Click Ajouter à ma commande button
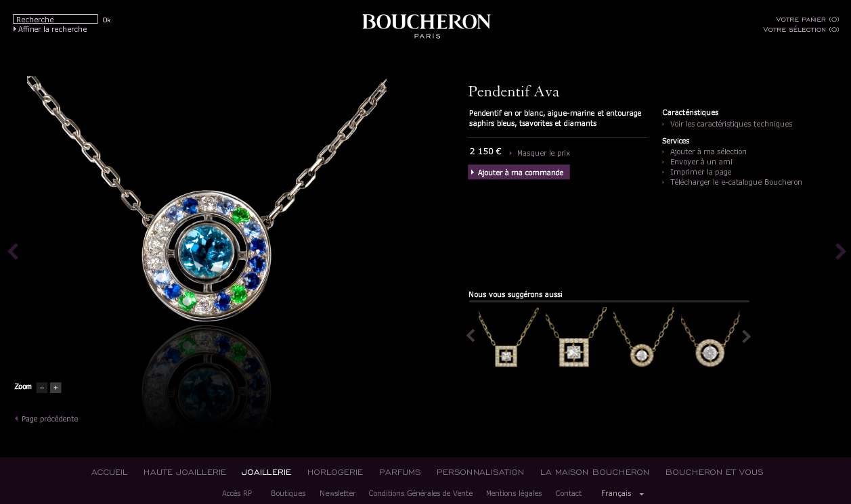The image size is (851, 504). (x=519, y=173)
